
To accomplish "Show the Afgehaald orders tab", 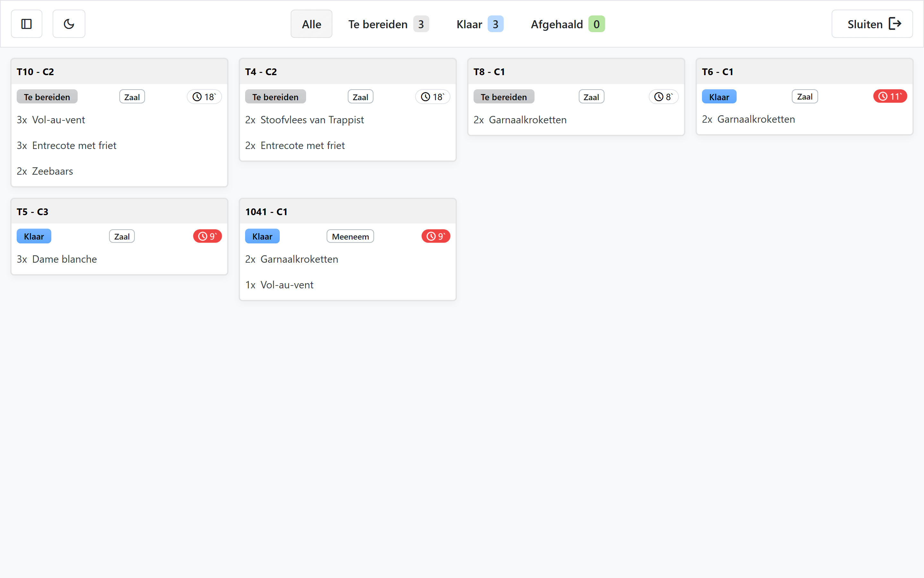I will (x=567, y=24).
